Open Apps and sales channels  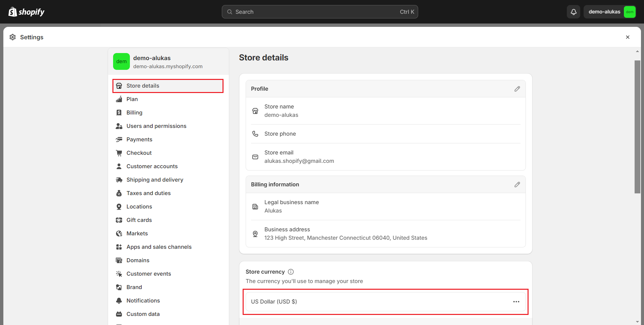[159, 247]
